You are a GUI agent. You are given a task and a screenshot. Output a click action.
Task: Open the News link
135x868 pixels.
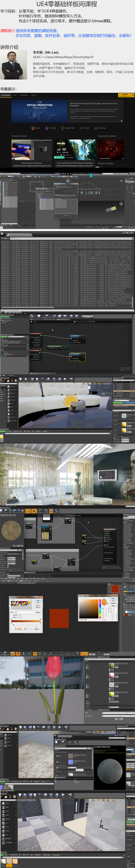pyautogui.click(x=37, y=128)
